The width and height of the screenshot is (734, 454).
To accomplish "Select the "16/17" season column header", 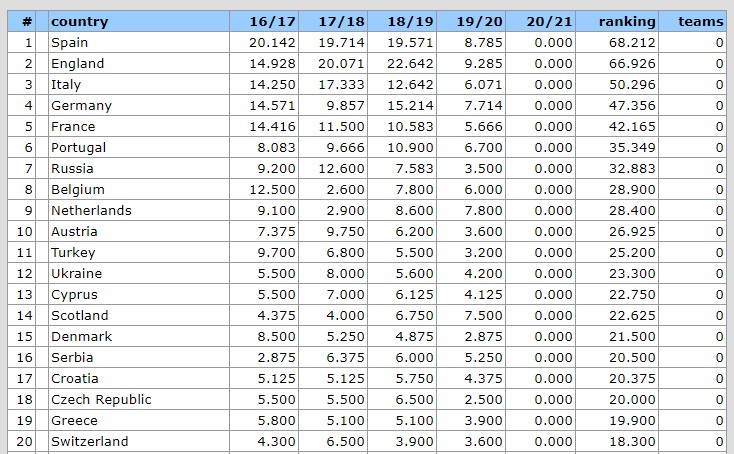I will tap(274, 21).
